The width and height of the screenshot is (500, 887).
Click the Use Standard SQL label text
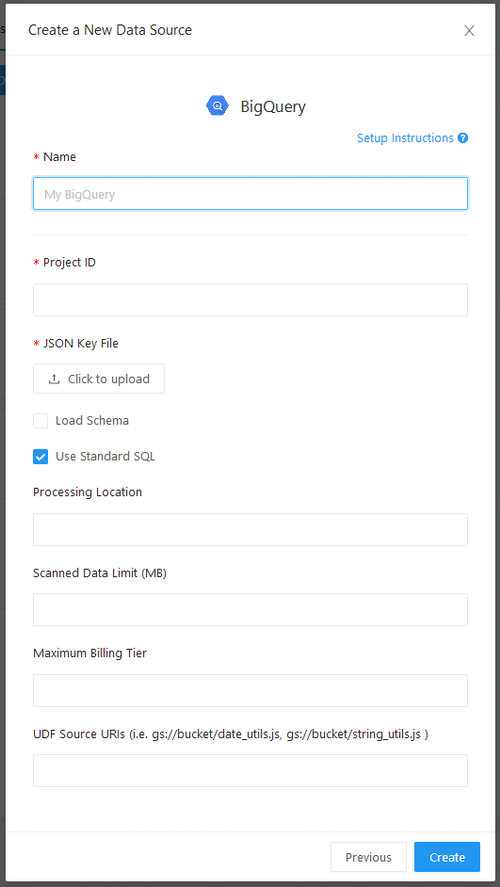pos(105,457)
